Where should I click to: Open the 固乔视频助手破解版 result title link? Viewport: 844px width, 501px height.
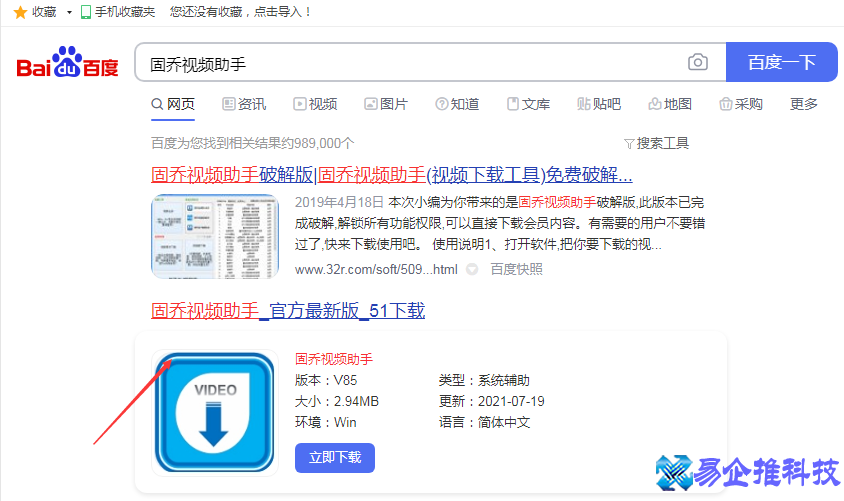391,175
